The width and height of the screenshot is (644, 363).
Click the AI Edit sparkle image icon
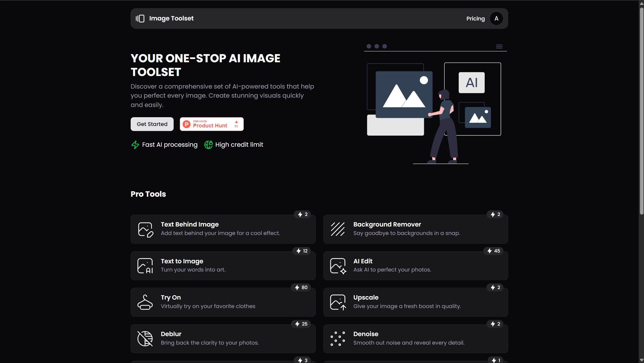(x=338, y=266)
